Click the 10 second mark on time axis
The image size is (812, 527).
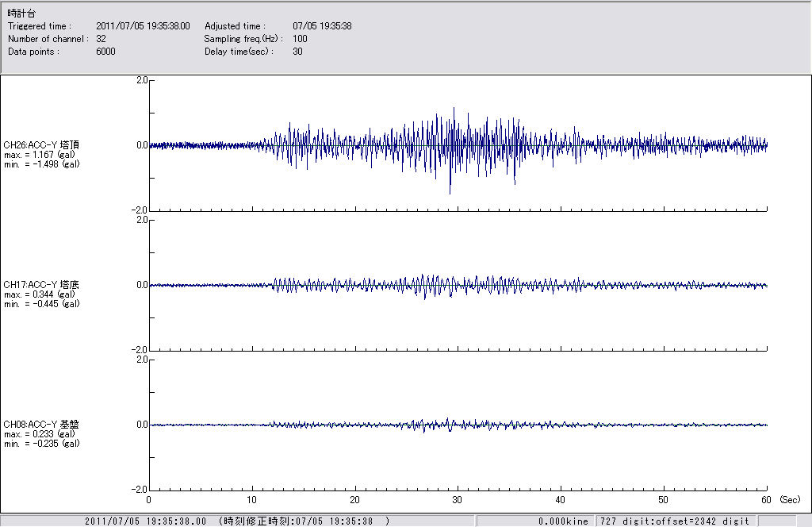(252, 500)
